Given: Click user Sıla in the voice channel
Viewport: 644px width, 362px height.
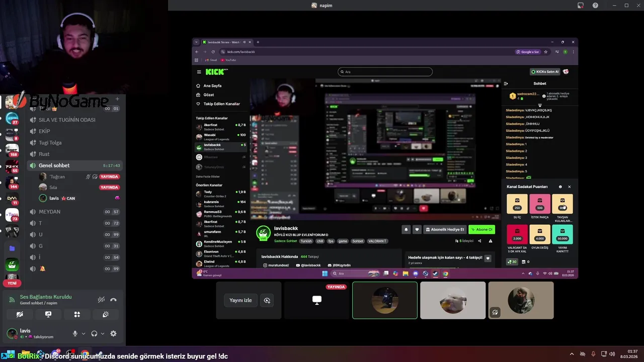Looking at the screenshot, I should (x=79, y=188).
